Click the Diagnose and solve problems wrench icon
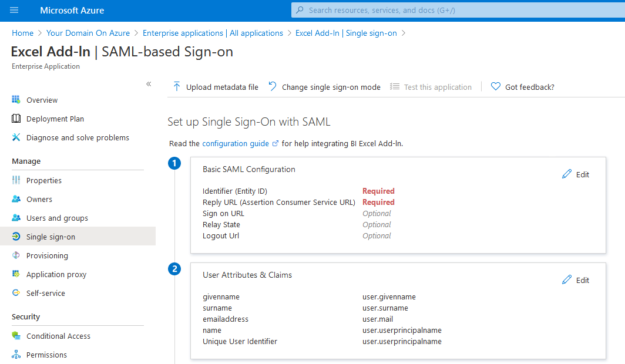The height and width of the screenshot is (364, 625). pos(16,137)
